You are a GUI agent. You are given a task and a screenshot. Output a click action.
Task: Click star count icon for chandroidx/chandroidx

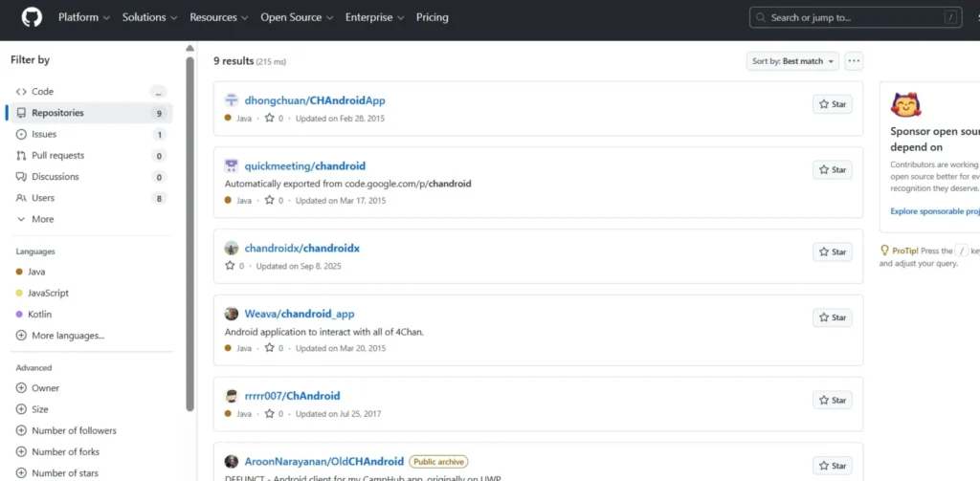tap(230, 266)
